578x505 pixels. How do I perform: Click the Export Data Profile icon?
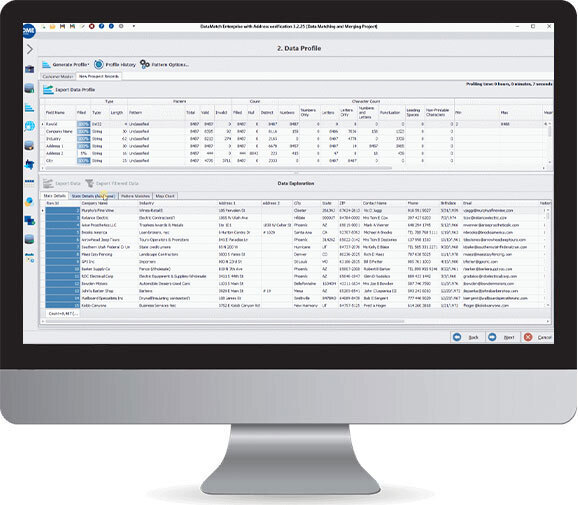[48, 89]
